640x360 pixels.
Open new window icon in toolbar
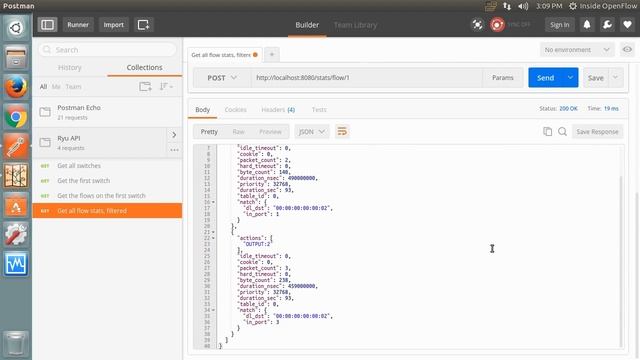(144, 25)
